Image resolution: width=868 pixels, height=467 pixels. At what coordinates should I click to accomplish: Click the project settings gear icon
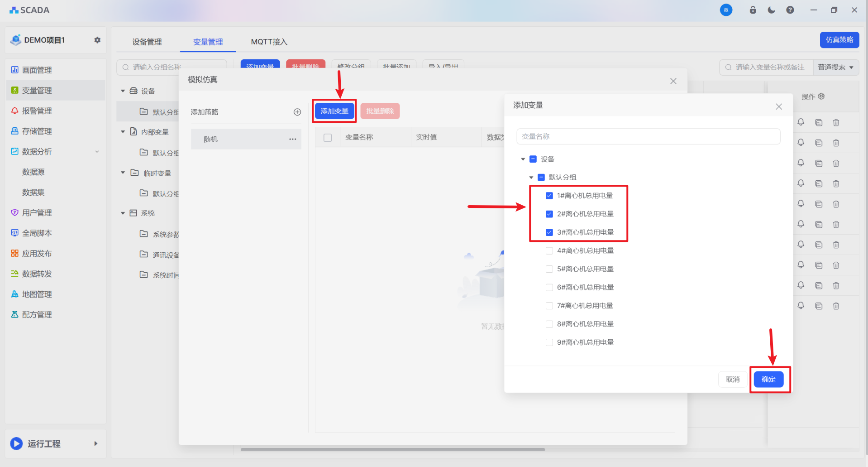point(97,40)
